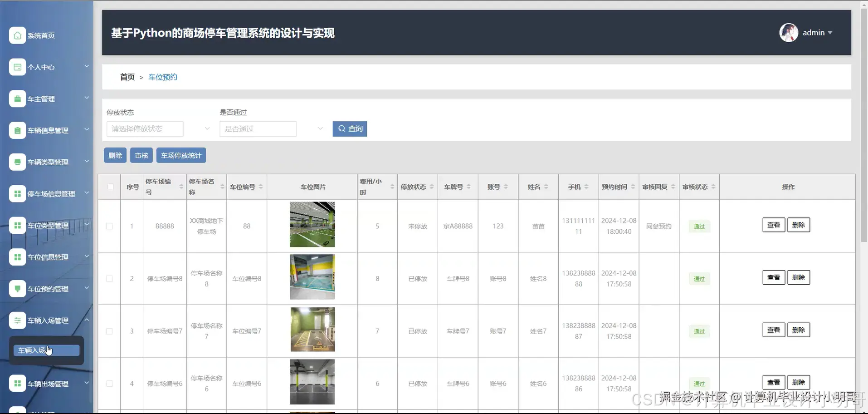Tick the select-all checkbox in table header
The height and width of the screenshot is (414, 868).
coord(110,187)
